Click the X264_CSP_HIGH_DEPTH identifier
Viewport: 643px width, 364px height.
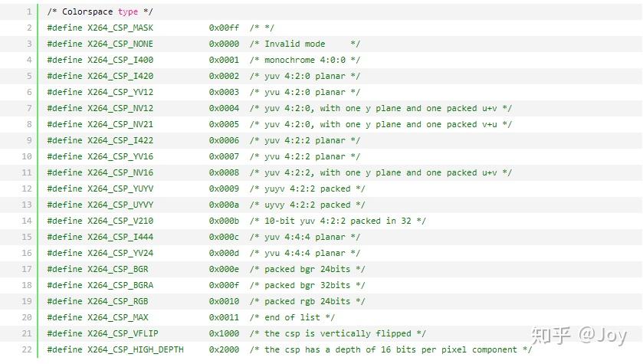pos(136,349)
